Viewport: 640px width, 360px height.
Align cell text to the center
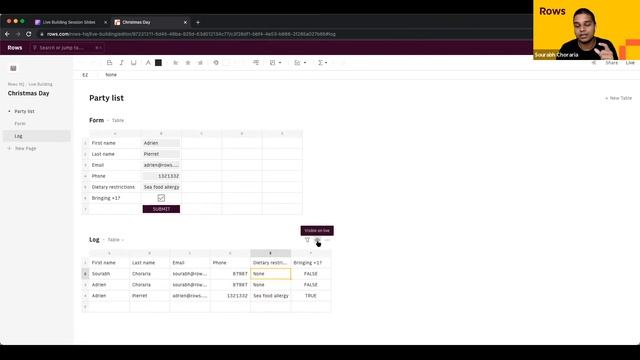pos(188,63)
